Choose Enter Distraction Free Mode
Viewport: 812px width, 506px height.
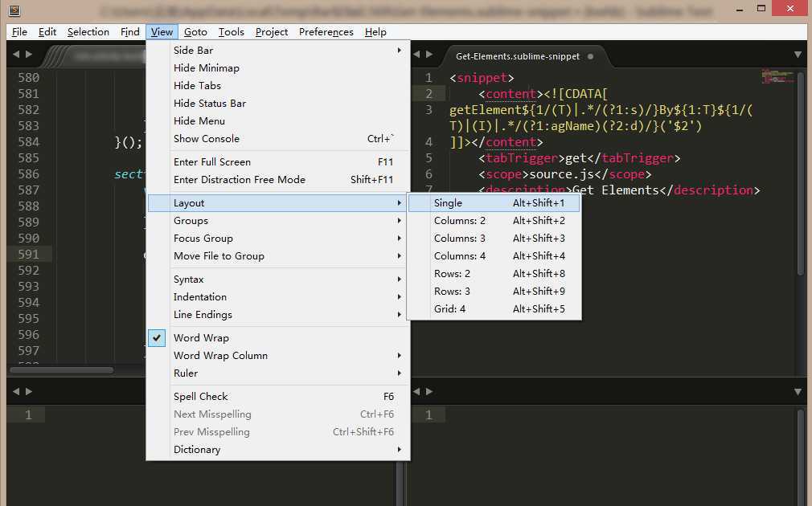tap(278, 180)
